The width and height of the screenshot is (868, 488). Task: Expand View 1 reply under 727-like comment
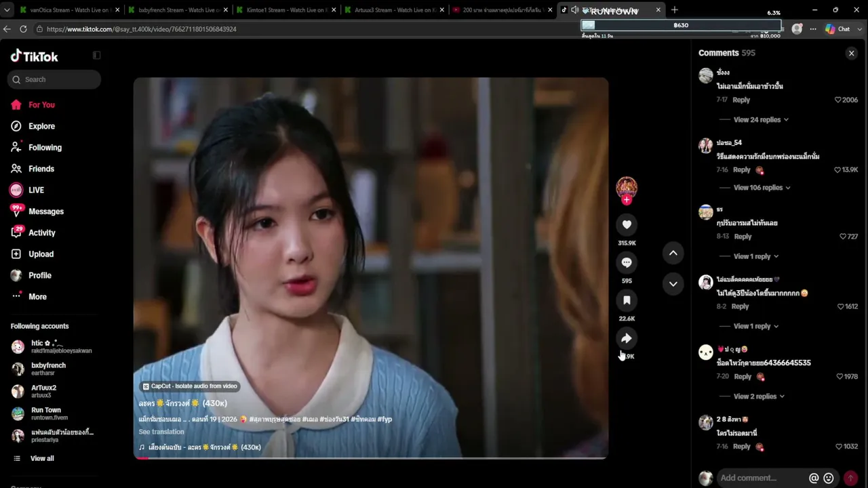(x=756, y=257)
